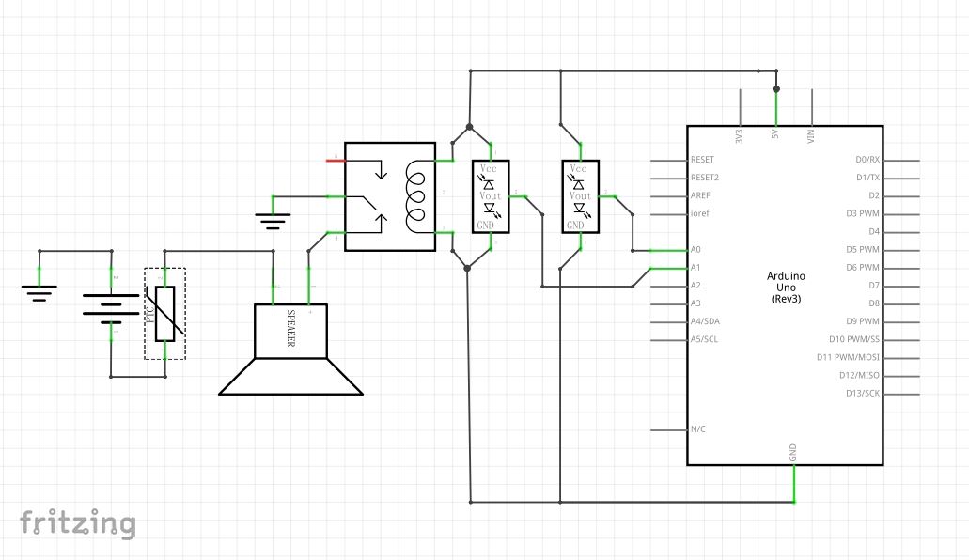969x560 pixels.
Task: Click the D9 PWM pin label
Action: [x=863, y=320]
